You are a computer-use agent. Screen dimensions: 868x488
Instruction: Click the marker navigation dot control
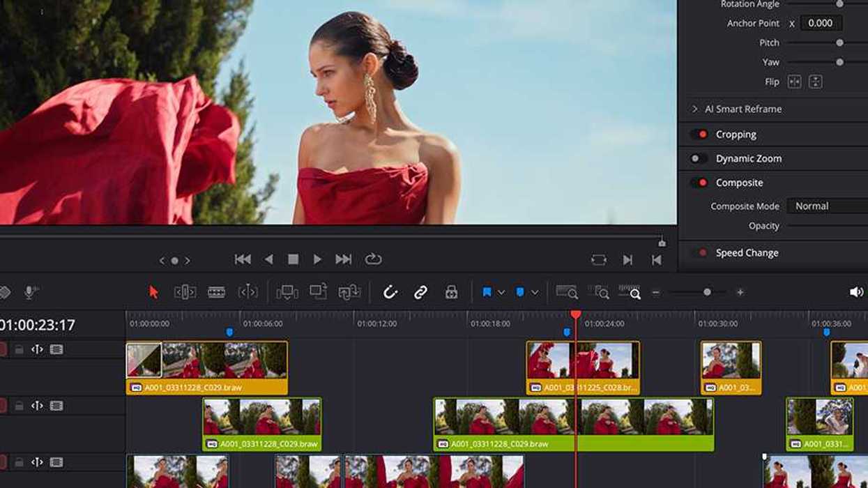(x=174, y=261)
